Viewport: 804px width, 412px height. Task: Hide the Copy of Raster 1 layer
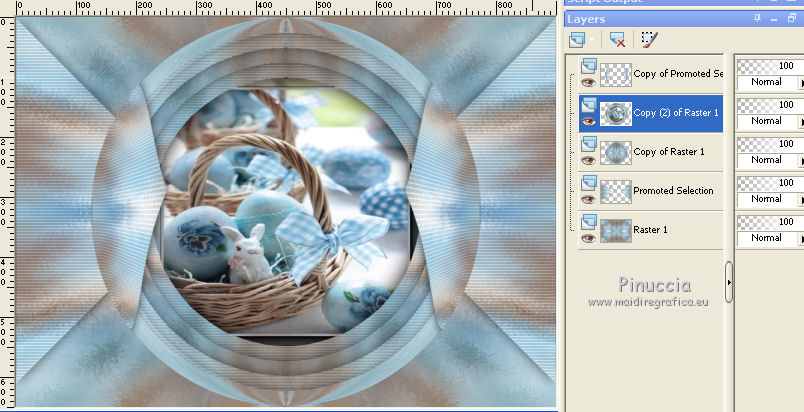(588, 160)
